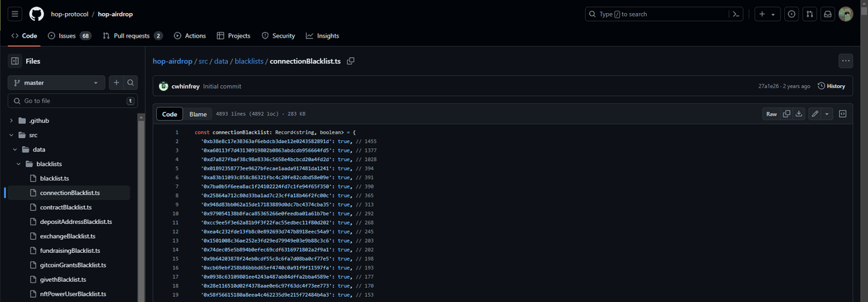
Task: Select the Code repository tab
Action: [24, 35]
